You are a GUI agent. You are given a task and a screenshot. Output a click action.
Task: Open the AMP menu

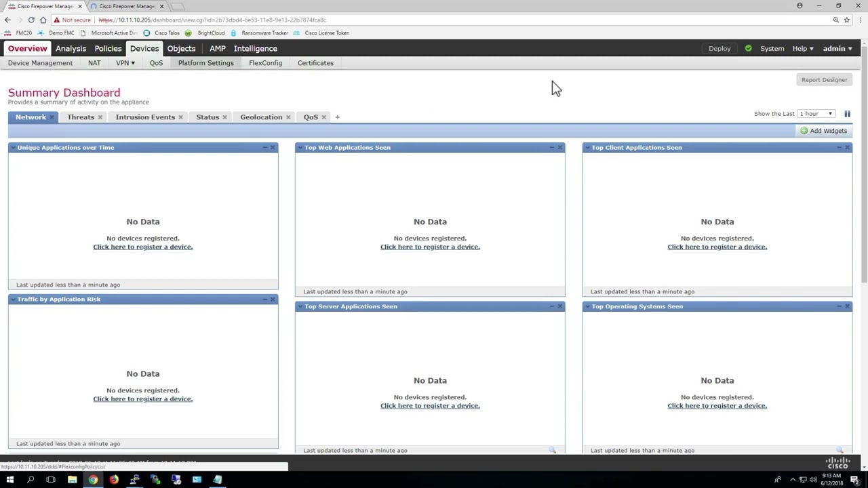click(x=218, y=49)
